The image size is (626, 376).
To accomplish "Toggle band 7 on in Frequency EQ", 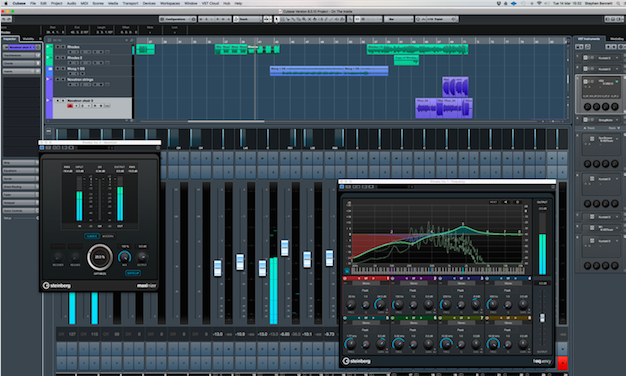I will (440, 318).
